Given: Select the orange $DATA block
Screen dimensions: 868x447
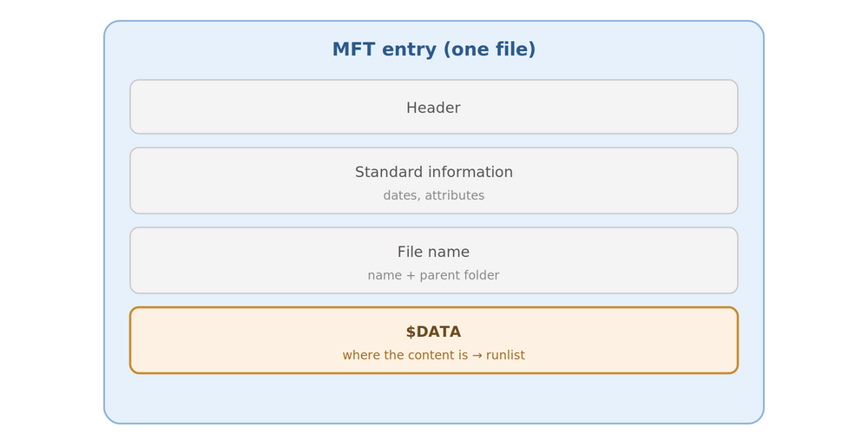Looking at the screenshot, I should pyautogui.click(x=434, y=340).
